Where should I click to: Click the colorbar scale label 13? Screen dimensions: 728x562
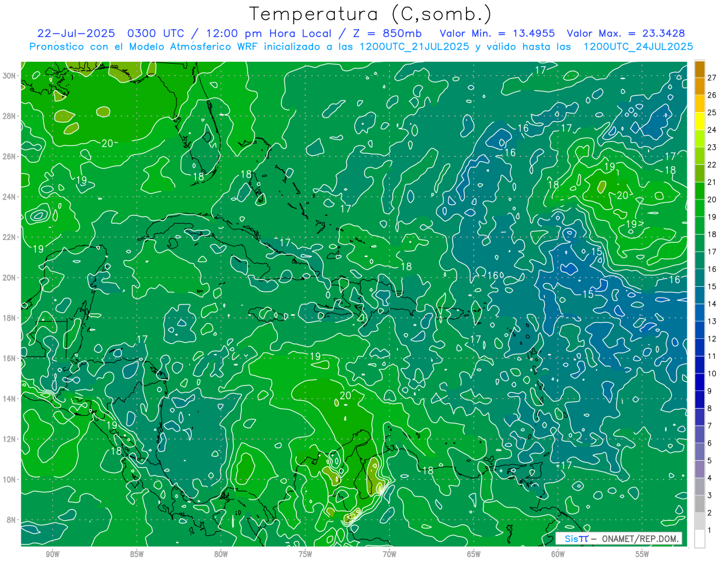pyautogui.click(x=712, y=321)
